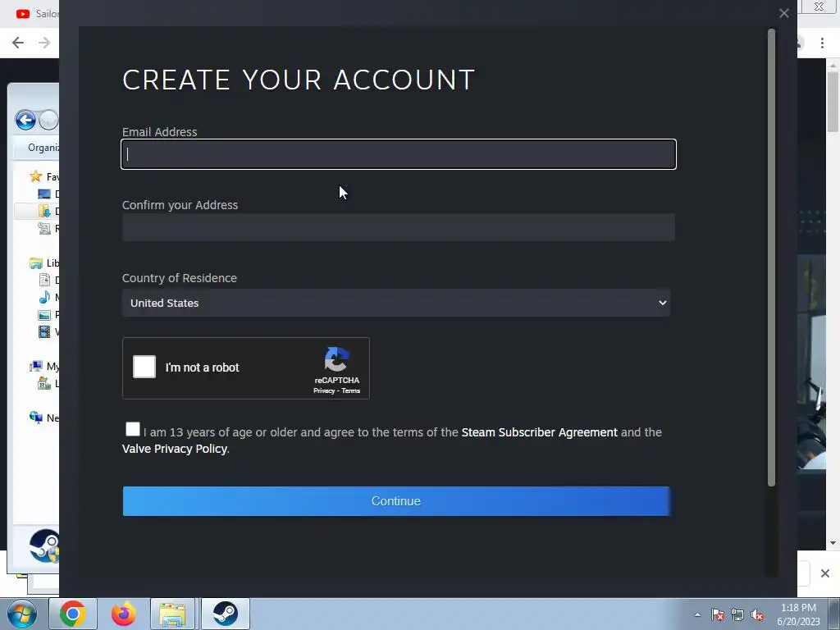Viewport: 840px width, 630px height.
Task: Check the I'm not a robot box
Action: pos(144,367)
